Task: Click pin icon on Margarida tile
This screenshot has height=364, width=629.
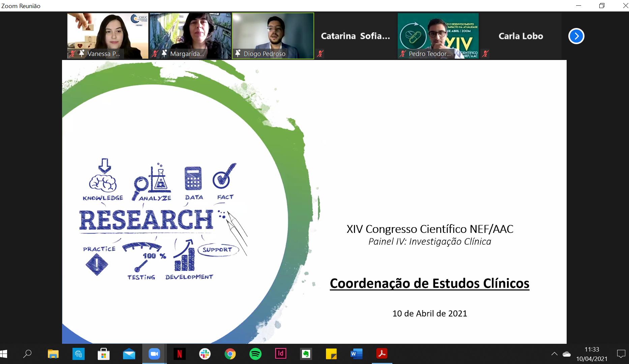Action: (164, 53)
